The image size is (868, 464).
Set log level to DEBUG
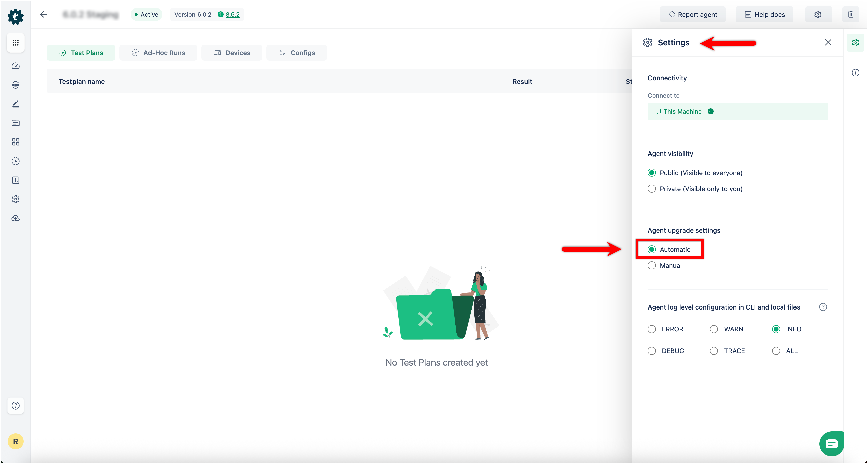(x=652, y=351)
